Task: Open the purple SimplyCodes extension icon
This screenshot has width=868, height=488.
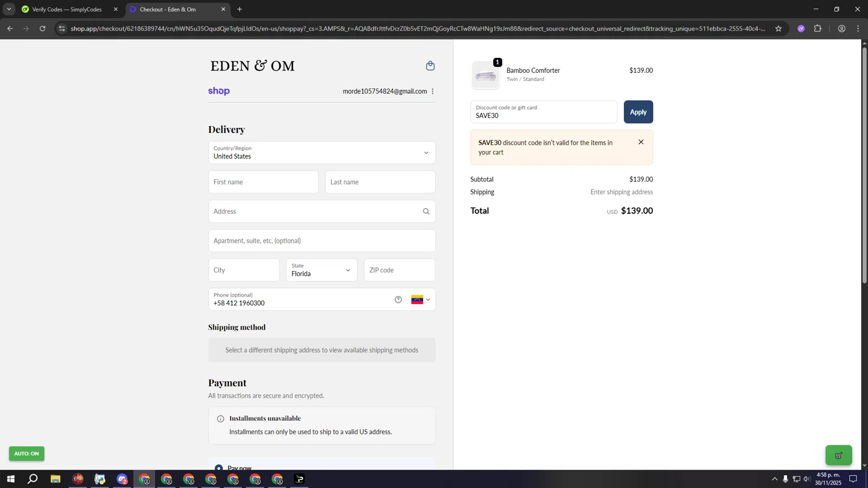Action: (801, 28)
